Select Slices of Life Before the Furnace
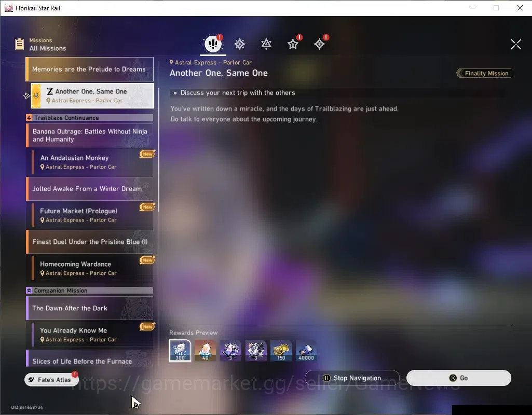Image resolution: width=532 pixels, height=415 pixels. (x=90, y=358)
